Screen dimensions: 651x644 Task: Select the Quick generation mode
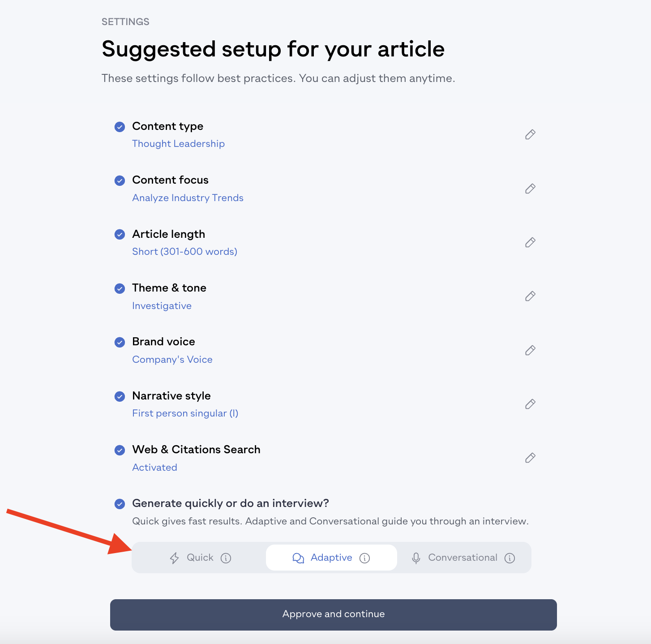200,558
